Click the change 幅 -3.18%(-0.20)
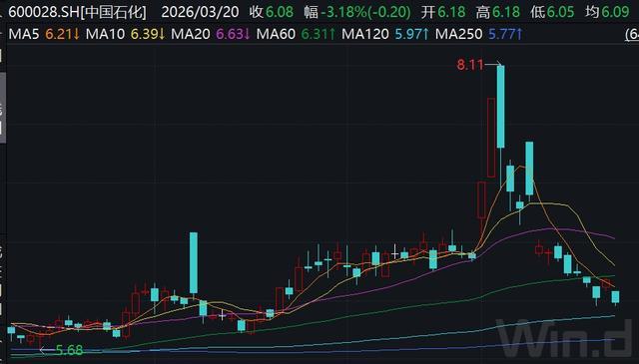 (357, 12)
